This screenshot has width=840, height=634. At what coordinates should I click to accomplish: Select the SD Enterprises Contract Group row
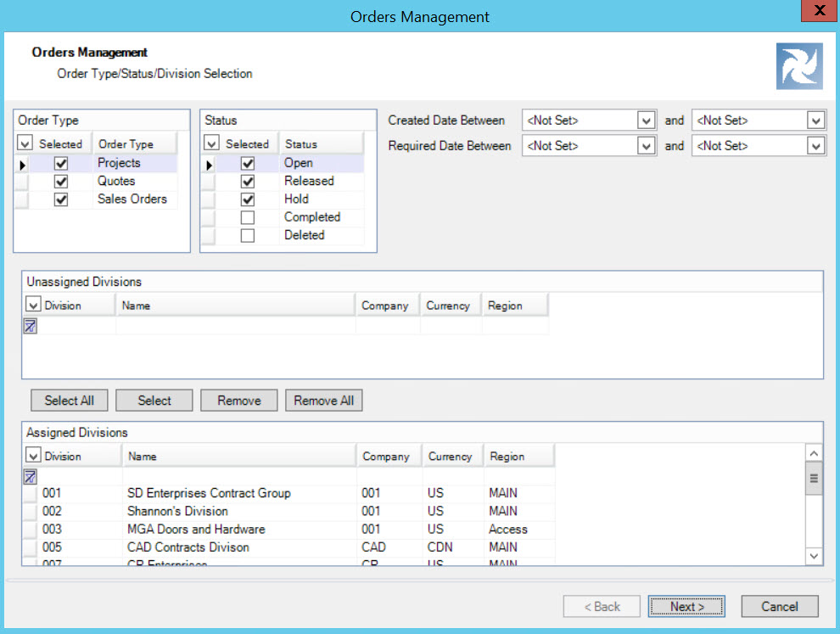[x=289, y=493]
